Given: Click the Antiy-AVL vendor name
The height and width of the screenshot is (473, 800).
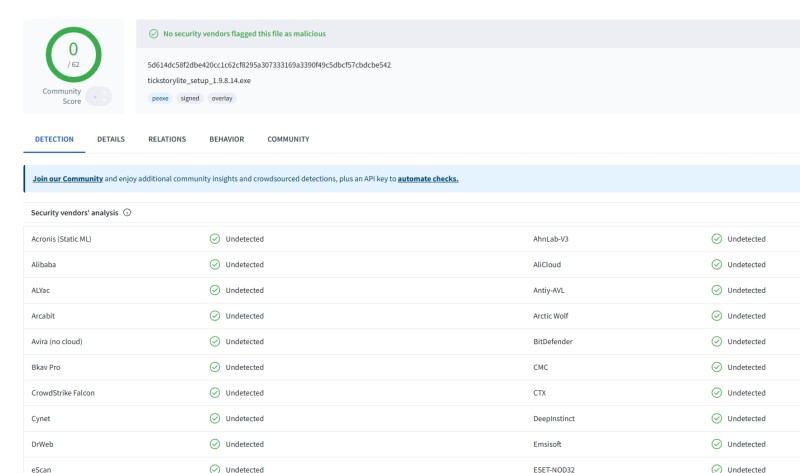Looking at the screenshot, I should (x=548, y=290).
